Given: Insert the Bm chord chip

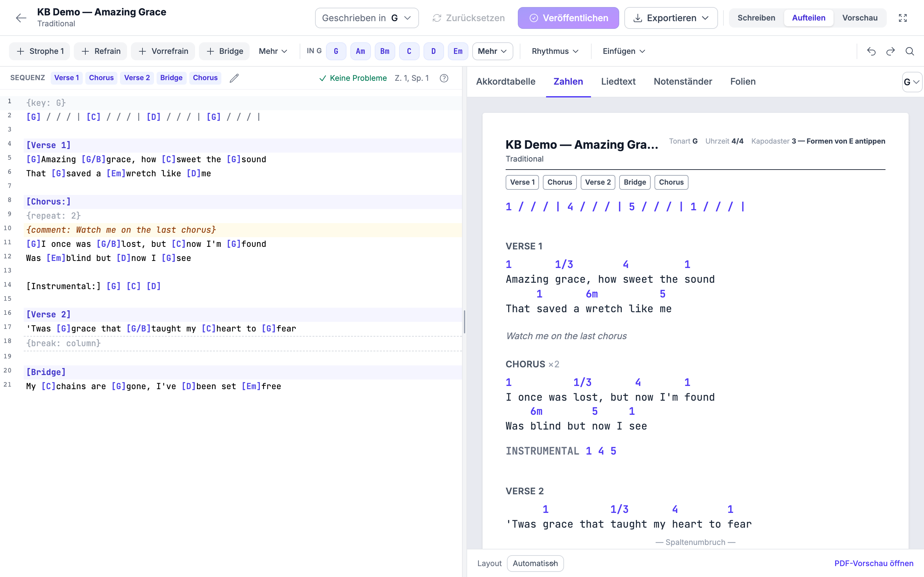Looking at the screenshot, I should click(x=384, y=51).
